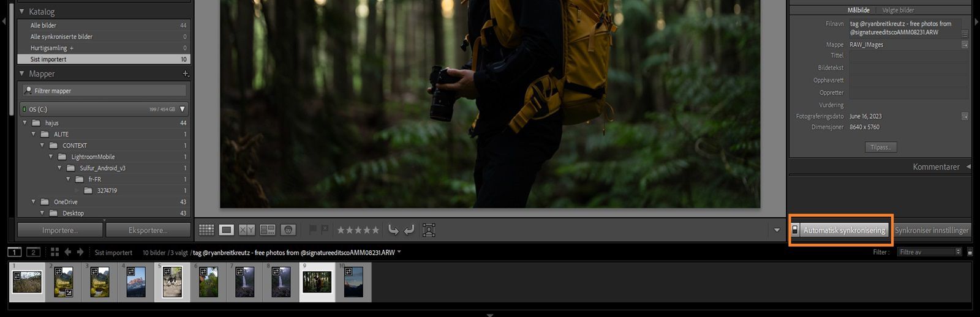The image size is (980, 317).
Task: Expand the Kommentarer panel
Action: click(x=968, y=166)
